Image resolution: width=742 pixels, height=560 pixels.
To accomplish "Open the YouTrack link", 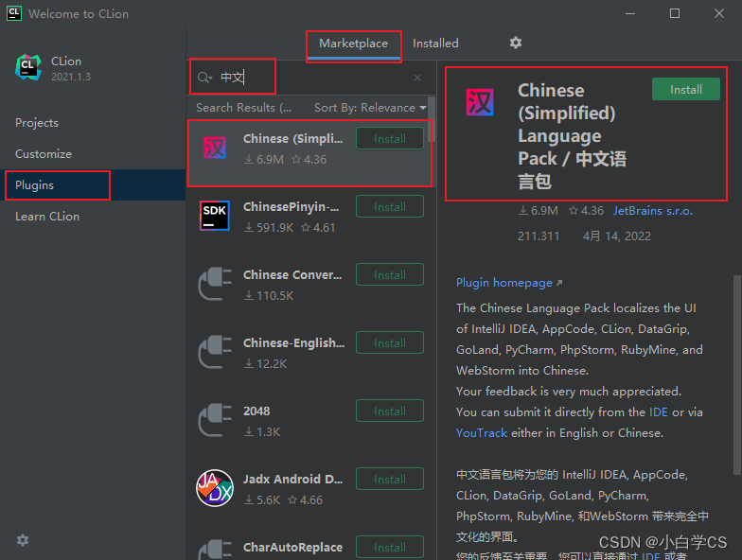I will [x=481, y=433].
